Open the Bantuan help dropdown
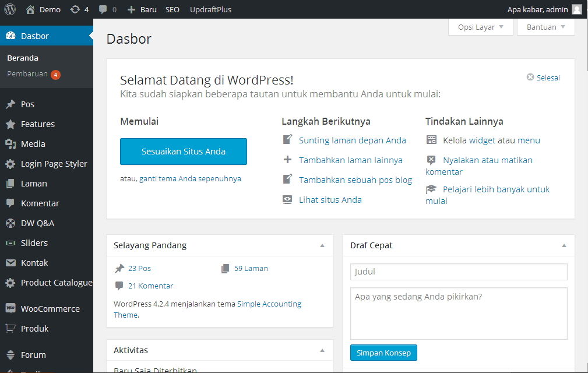 tap(545, 27)
